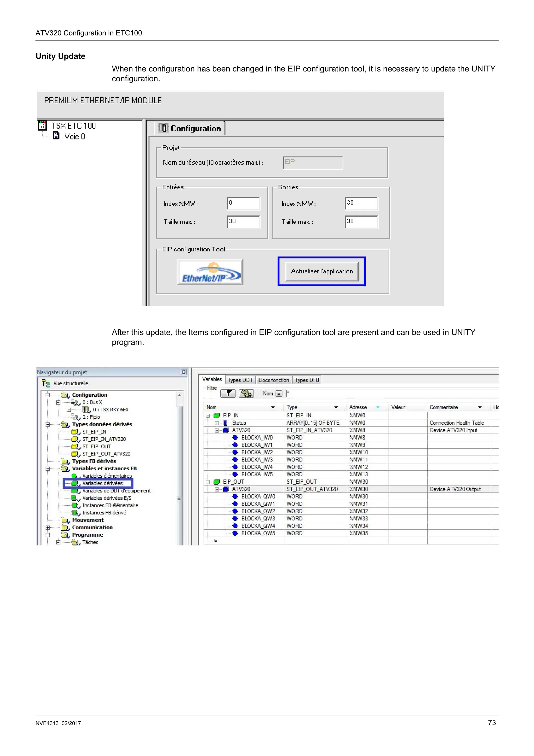Open the Commentaire column dropdown arrow
Viewport: 534px width, 756px height.
click(x=480, y=408)
